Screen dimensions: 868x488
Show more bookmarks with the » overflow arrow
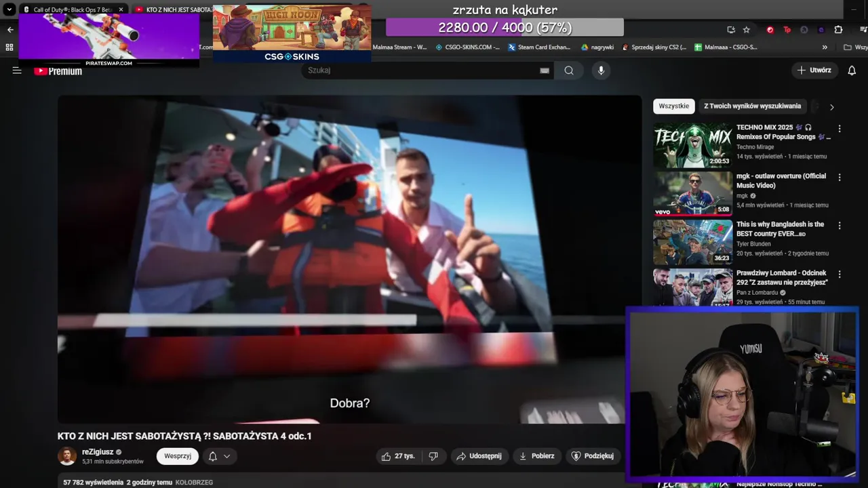tap(825, 47)
